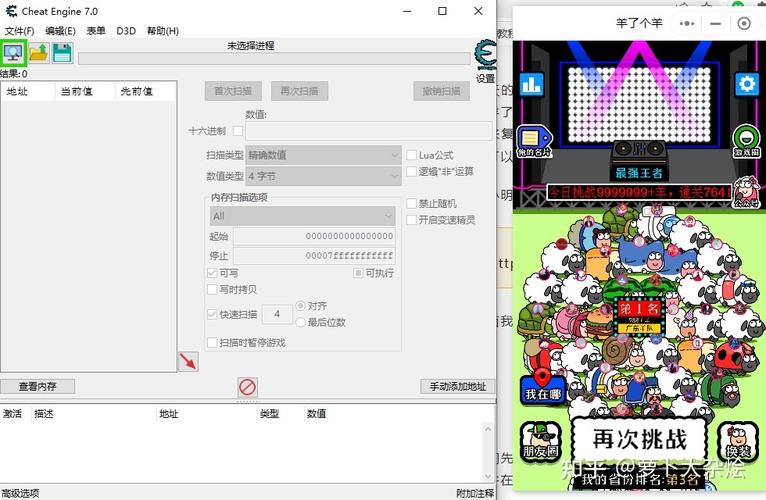This screenshot has height=500, width=766.
Task: Select 对齐 radio button
Action: [x=300, y=306]
